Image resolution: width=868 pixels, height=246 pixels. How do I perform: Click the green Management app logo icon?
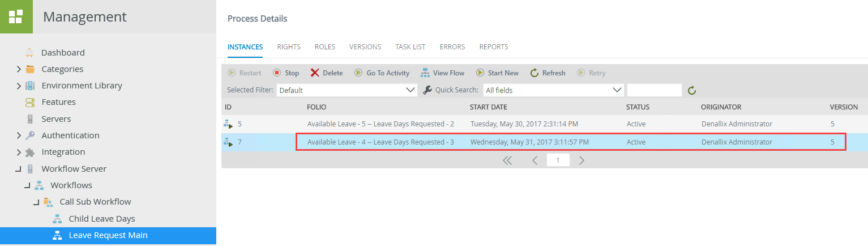coord(16,16)
